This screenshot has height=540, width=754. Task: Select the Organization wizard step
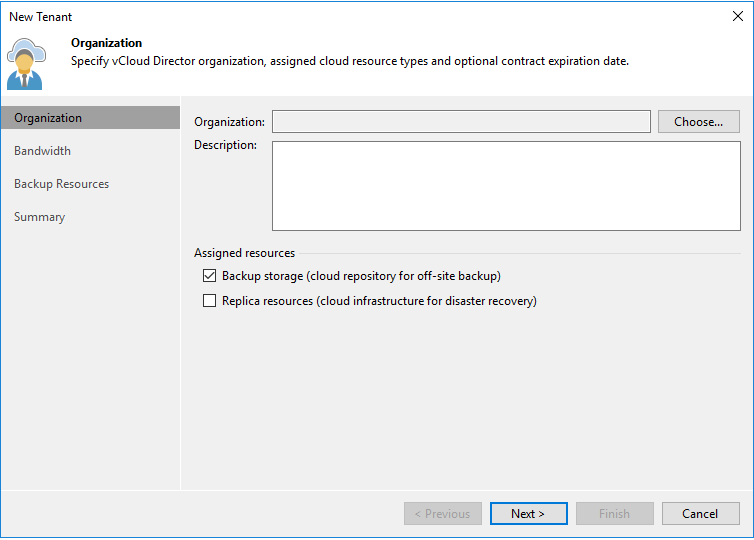coord(90,118)
